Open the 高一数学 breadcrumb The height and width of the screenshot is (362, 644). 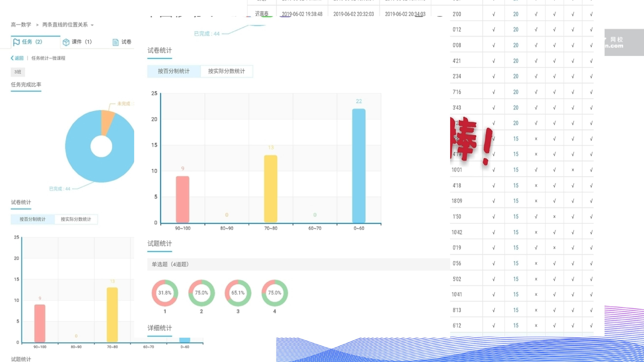21,24
